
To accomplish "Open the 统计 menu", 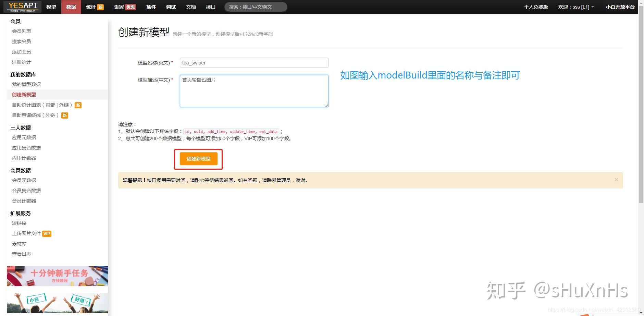I will 95,7.
